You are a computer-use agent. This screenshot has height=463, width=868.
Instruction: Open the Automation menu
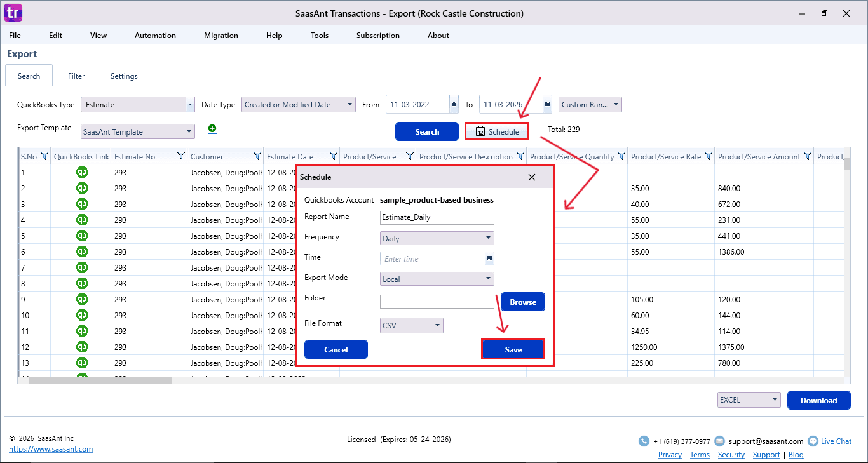pyautogui.click(x=155, y=36)
